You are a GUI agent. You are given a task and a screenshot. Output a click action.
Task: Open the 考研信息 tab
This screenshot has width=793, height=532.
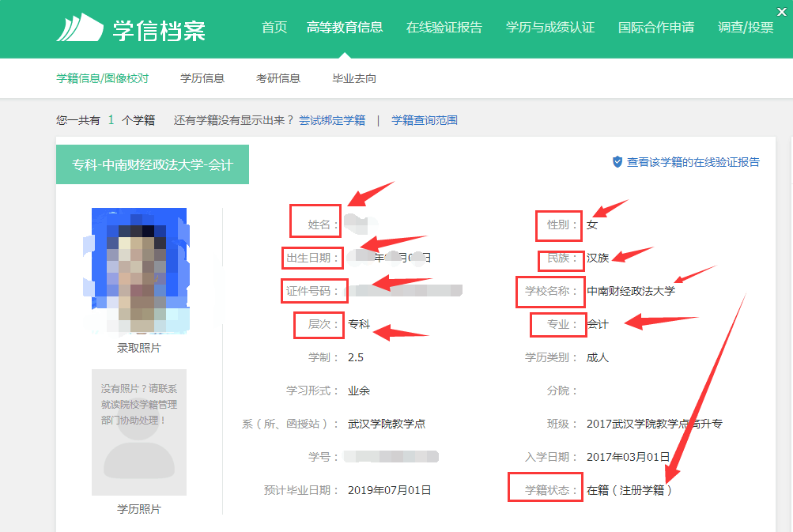pos(278,78)
